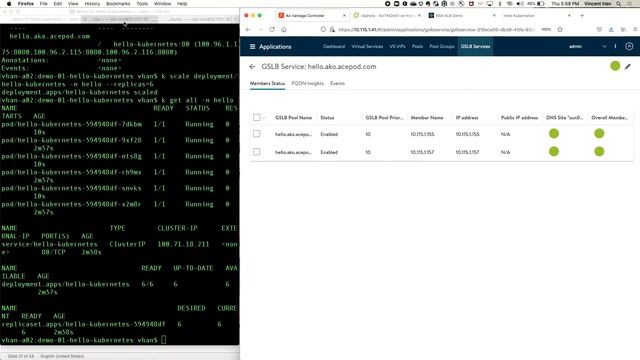This screenshot has height=360, width=640.
Task: Click DNS Site status dot for 10.115.1.155
Action: pyautogui.click(x=554, y=133)
